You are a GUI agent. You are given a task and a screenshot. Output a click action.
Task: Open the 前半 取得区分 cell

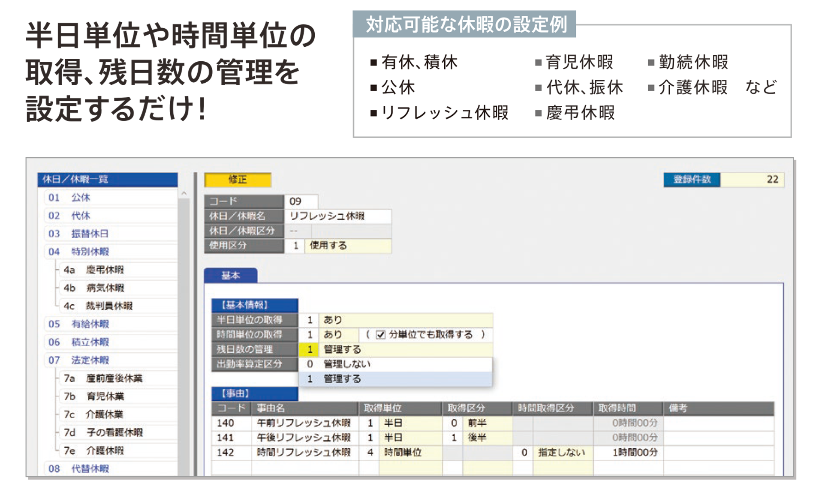click(x=488, y=423)
